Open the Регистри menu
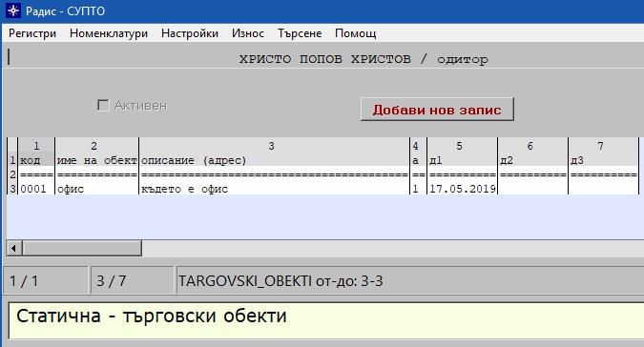 pyautogui.click(x=32, y=33)
